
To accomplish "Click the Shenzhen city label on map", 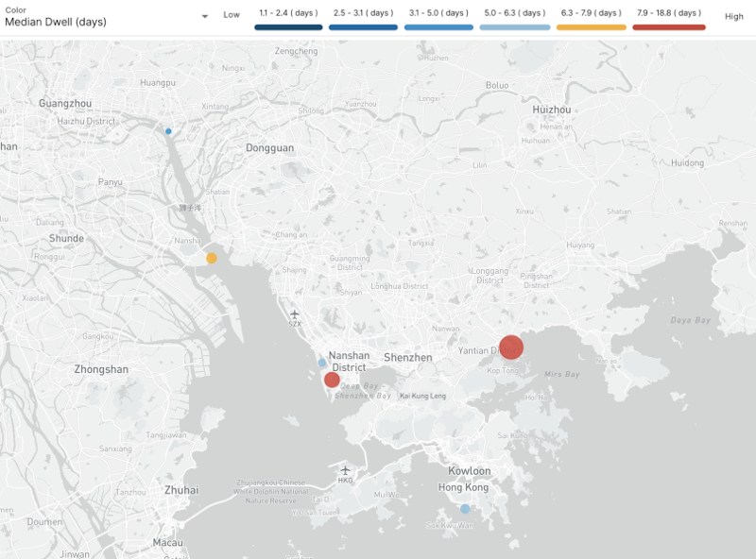I will 407,358.
